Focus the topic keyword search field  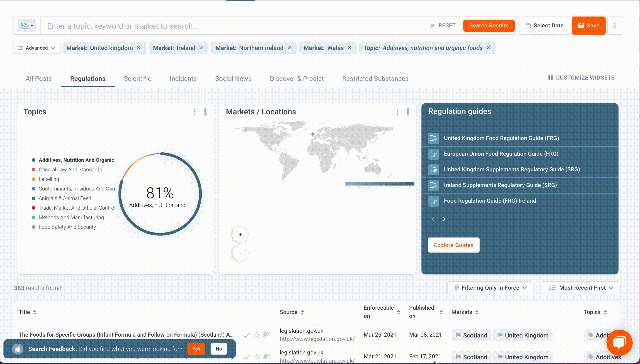click(235, 26)
